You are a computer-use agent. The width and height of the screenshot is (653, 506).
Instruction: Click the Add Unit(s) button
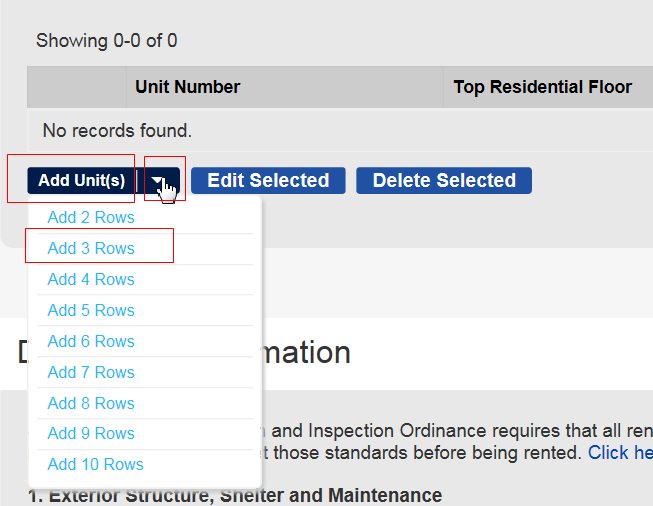[81, 181]
